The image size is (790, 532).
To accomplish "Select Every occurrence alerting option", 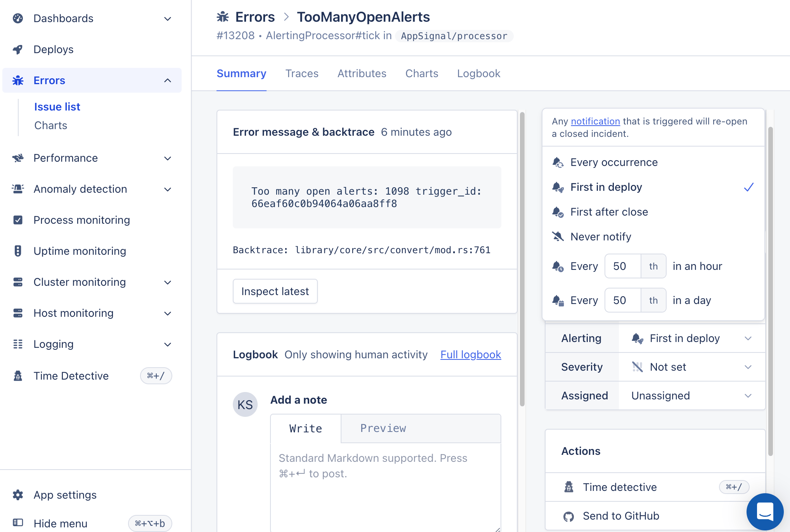I will [x=653, y=162].
